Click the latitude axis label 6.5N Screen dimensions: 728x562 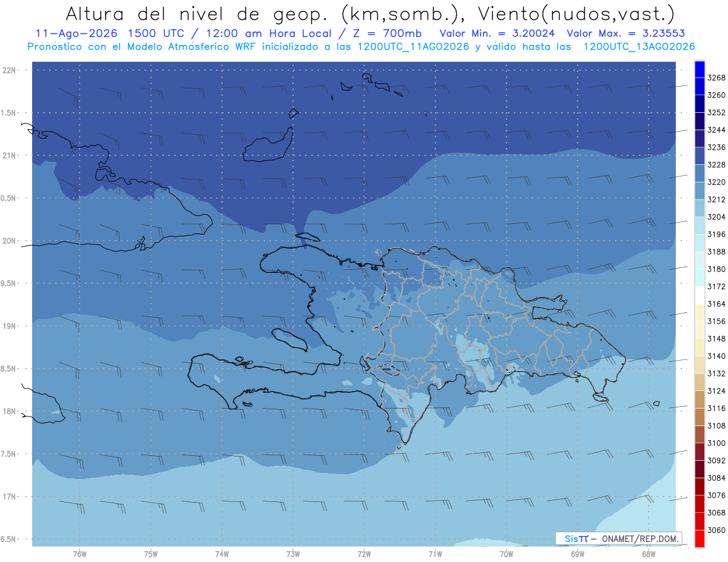pyautogui.click(x=8, y=540)
